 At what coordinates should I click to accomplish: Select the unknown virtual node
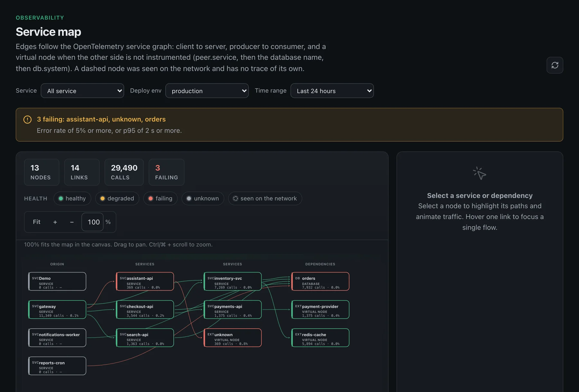[x=233, y=338]
